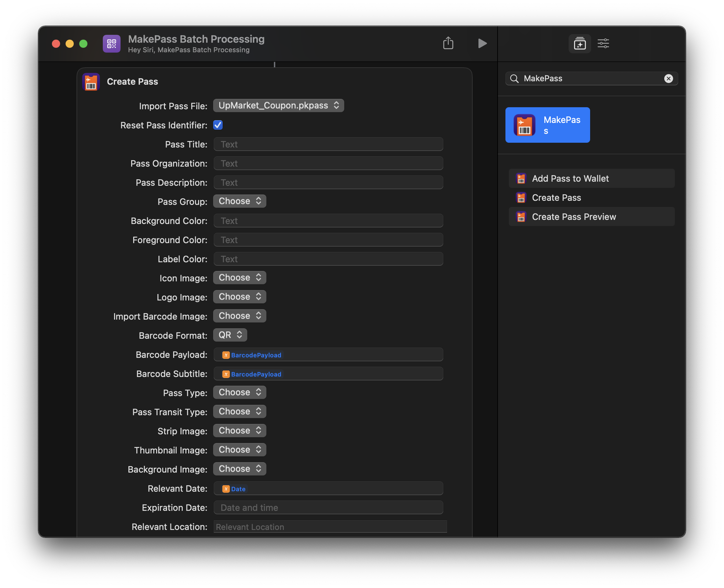Click the search magnifier icon
Image resolution: width=724 pixels, height=588 pixels.
[x=514, y=79]
